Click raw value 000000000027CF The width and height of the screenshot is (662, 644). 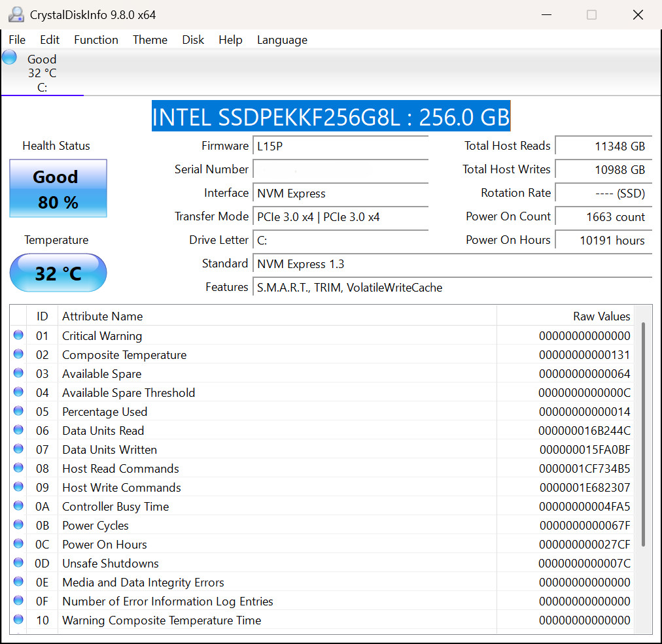click(584, 545)
